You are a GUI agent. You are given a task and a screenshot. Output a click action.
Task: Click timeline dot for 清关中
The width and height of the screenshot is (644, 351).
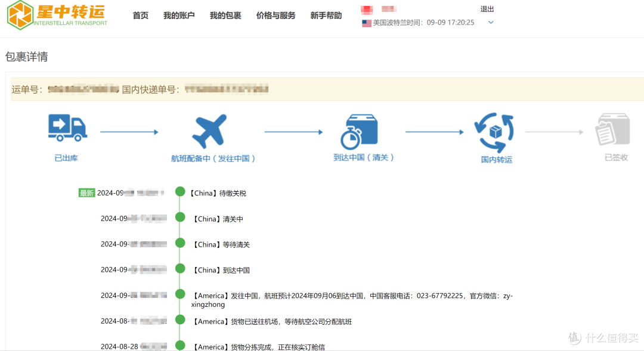click(x=180, y=217)
